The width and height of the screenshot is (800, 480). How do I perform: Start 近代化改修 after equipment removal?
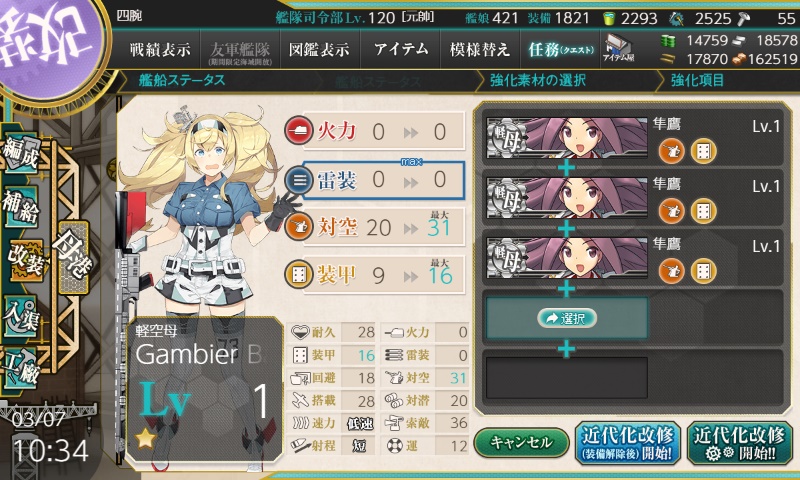[x=628, y=443]
